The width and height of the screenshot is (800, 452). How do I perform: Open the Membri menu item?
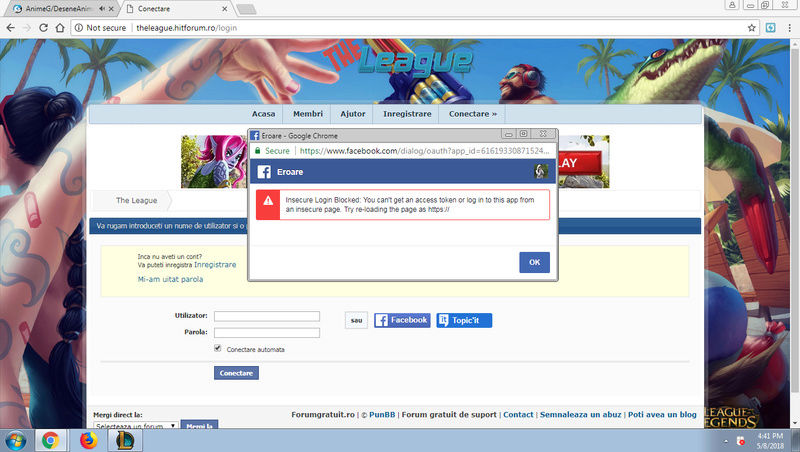308,114
